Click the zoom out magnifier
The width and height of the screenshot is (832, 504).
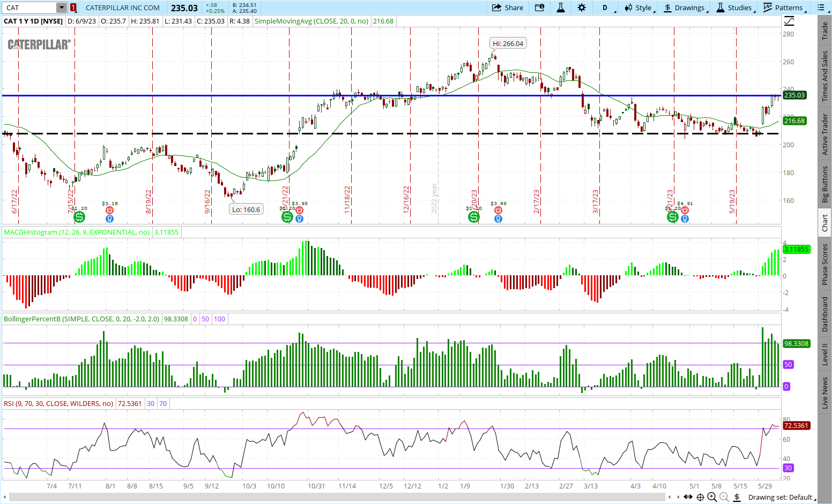724,497
